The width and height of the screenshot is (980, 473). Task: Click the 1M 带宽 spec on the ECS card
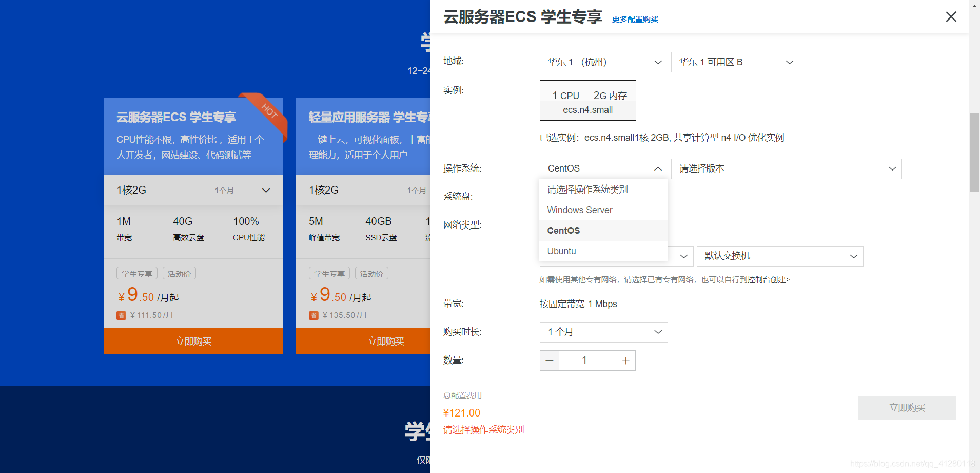tap(124, 229)
